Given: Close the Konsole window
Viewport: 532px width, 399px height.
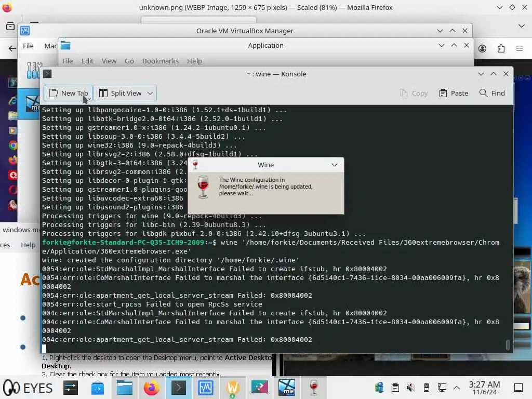Looking at the screenshot, I should [x=506, y=74].
